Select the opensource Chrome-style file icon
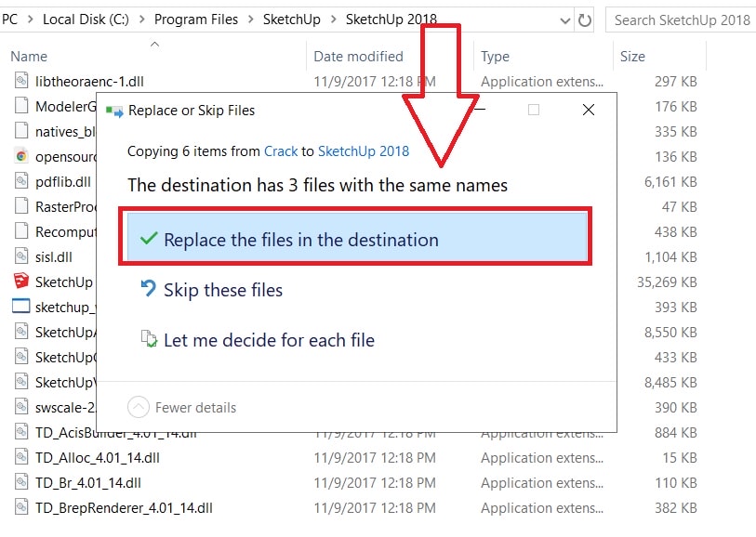The height and width of the screenshot is (537, 756). click(x=21, y=155)
